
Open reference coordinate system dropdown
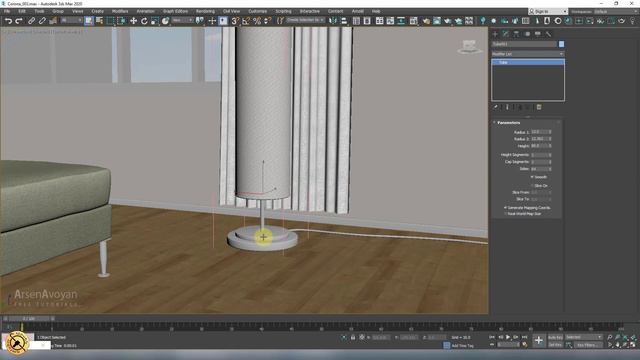(182, 20)
